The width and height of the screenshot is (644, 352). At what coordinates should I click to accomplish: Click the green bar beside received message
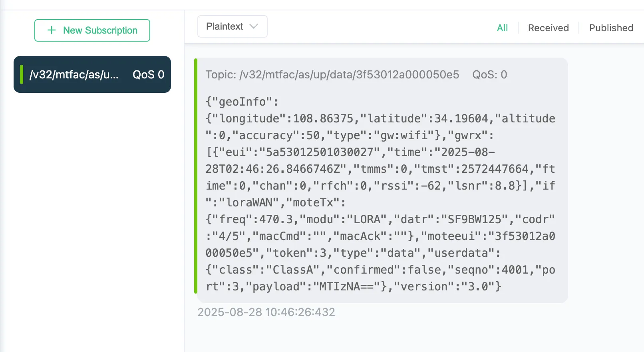[x=196, y=176]
